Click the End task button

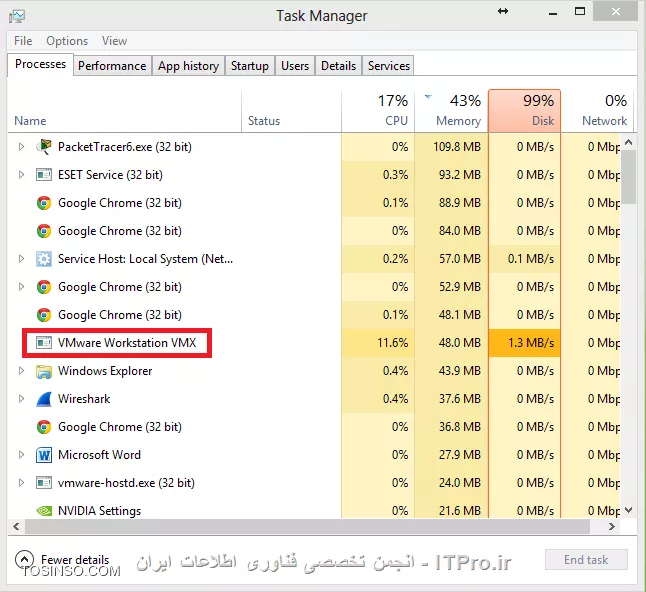pos(586,560)
